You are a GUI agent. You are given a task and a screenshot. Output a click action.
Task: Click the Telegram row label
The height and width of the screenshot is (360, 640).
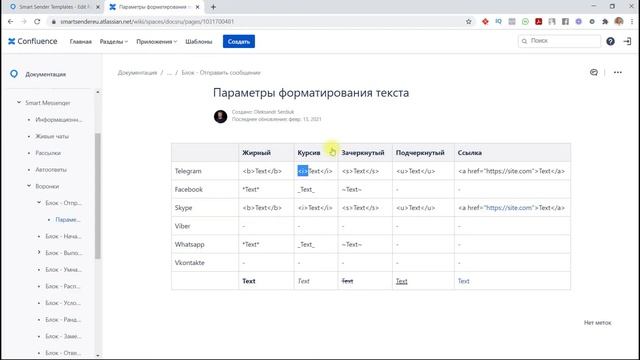188,171
